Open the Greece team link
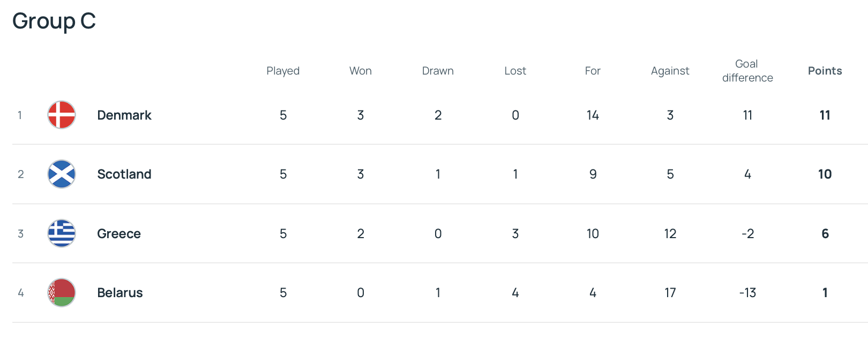868x354 pixels. [x=119, y=234]
